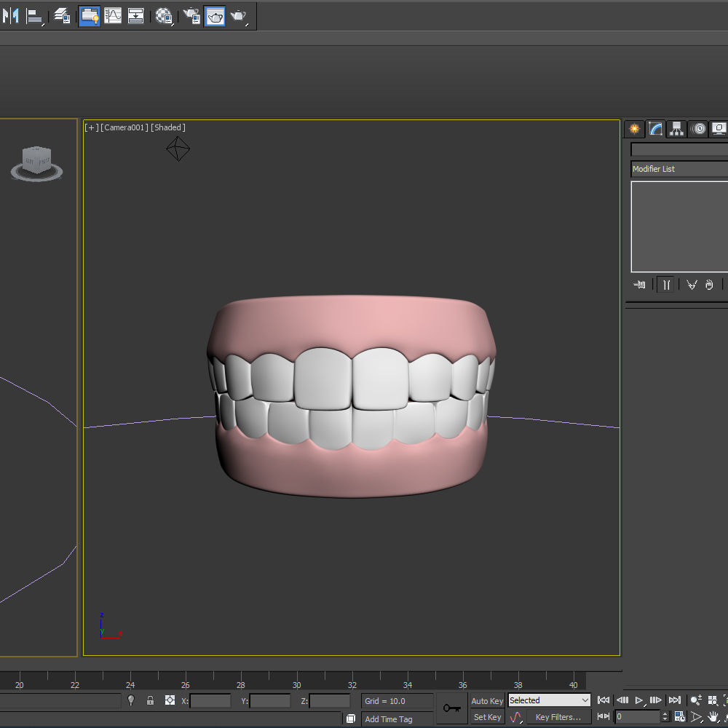Toggle Show End Result in the modifier stack
The height and width of the screenshot is (728, 728).
point(666,285)
